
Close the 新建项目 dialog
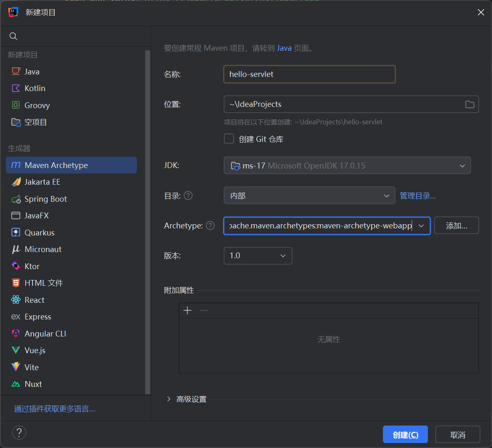481,12
